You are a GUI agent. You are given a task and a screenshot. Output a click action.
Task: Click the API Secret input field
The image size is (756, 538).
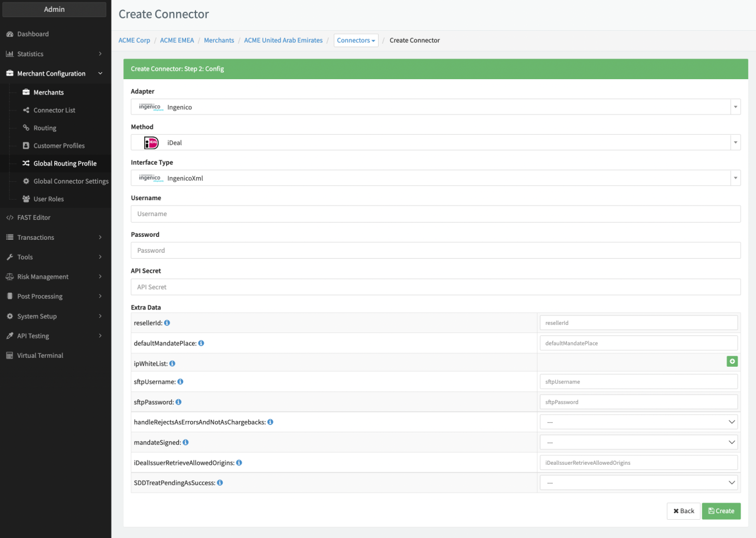pos(435,287)
